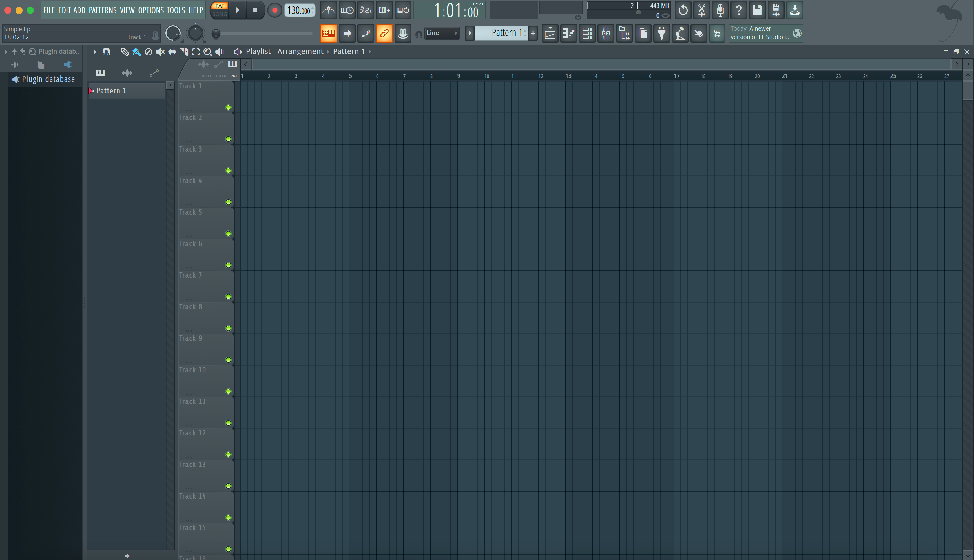Open the TOOLS menu
The width and height of the screenshot is (974, 560).
176,10
